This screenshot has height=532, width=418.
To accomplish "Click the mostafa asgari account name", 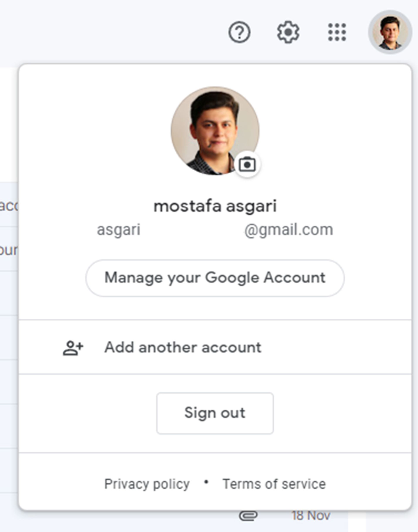I will (215, 206).
